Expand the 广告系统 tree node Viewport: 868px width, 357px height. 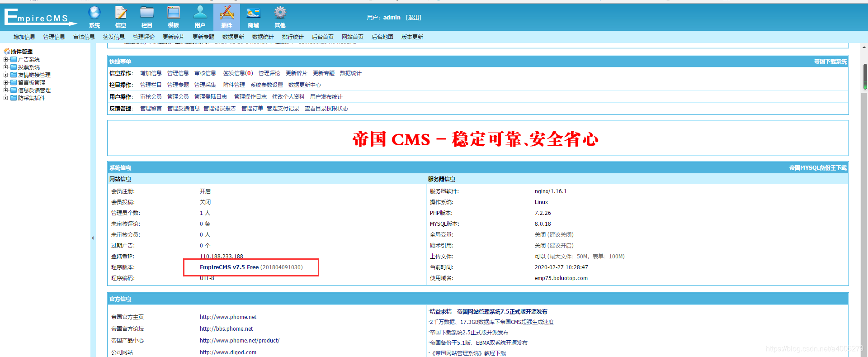point(6,59)
